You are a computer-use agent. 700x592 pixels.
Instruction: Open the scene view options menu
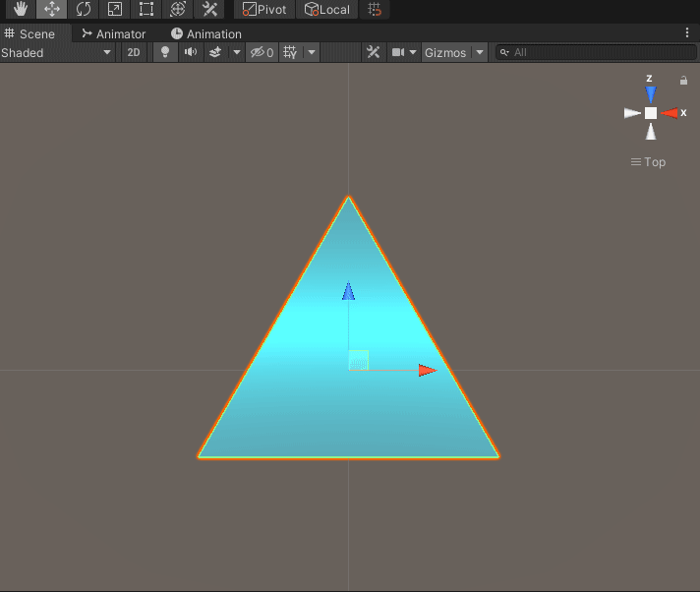tap(686, 32)
